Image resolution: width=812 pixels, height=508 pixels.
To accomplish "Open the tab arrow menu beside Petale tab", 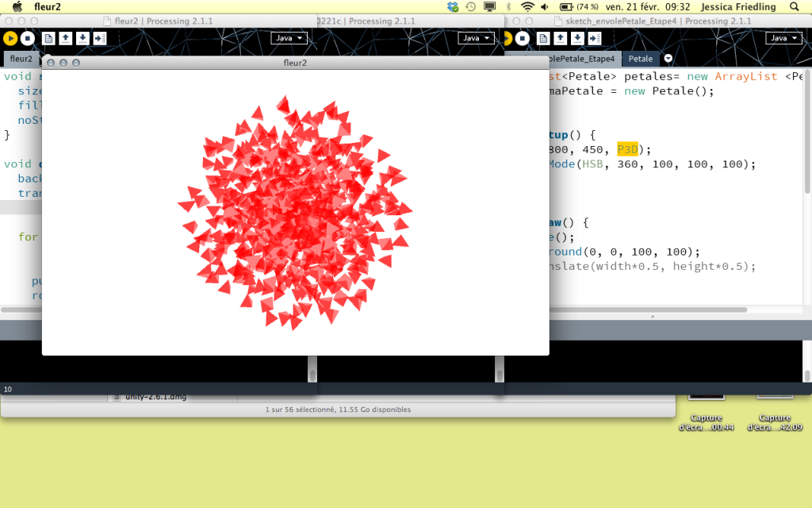I will (x=668, y=59).
